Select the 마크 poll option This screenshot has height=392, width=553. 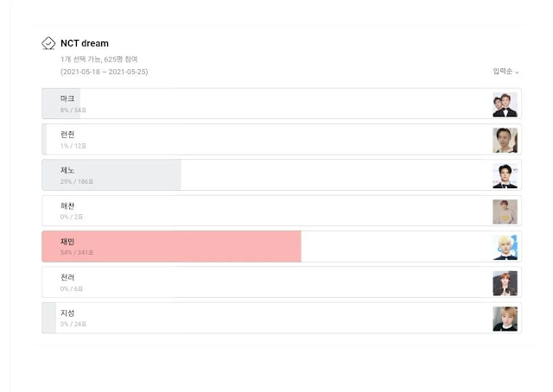point(259,104)
